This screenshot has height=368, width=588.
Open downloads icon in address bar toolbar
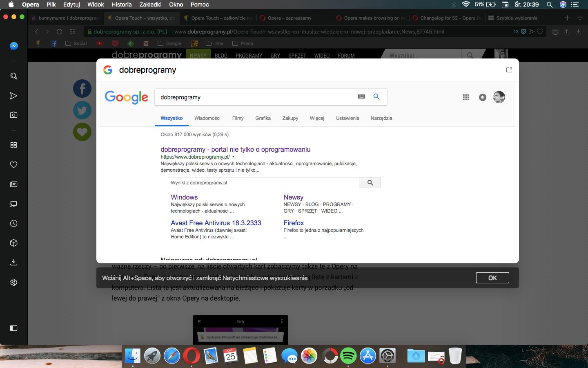click(578, 31)
